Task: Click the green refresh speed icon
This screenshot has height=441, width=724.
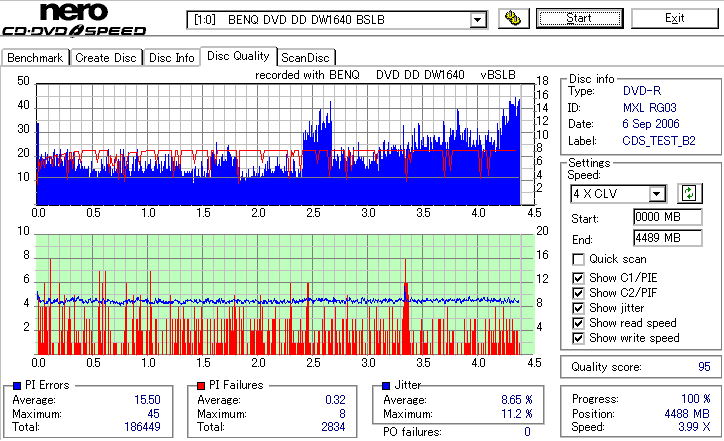Action: (x=689, y=193)
